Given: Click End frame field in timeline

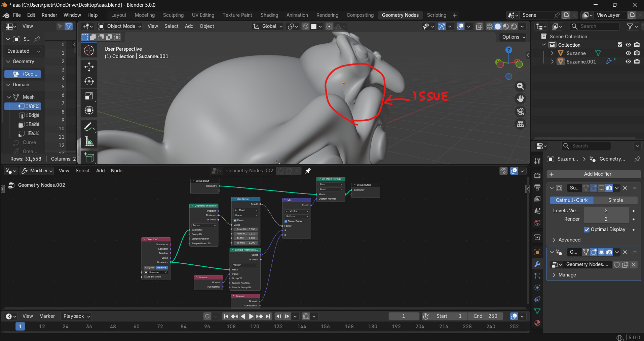Looking at the screenshot, I should pyautogui.click(x=486, y=316).
